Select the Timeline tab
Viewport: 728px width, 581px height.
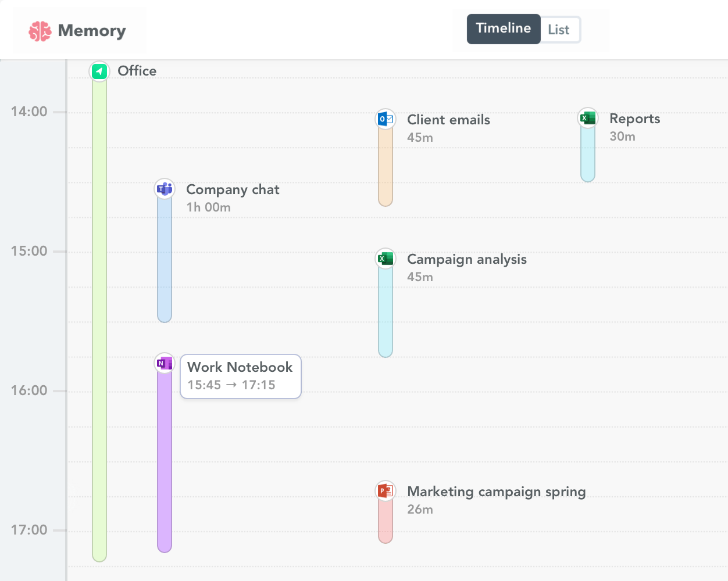504,28
